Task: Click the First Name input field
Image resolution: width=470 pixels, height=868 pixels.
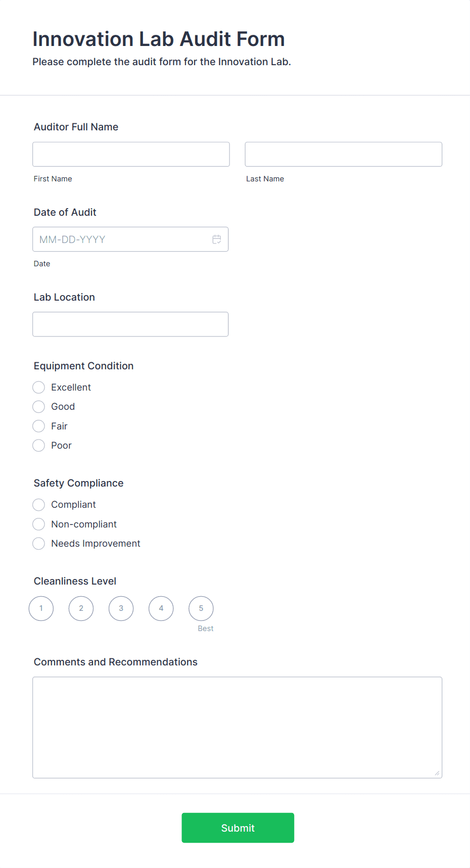Action: [x=130, y=154]
